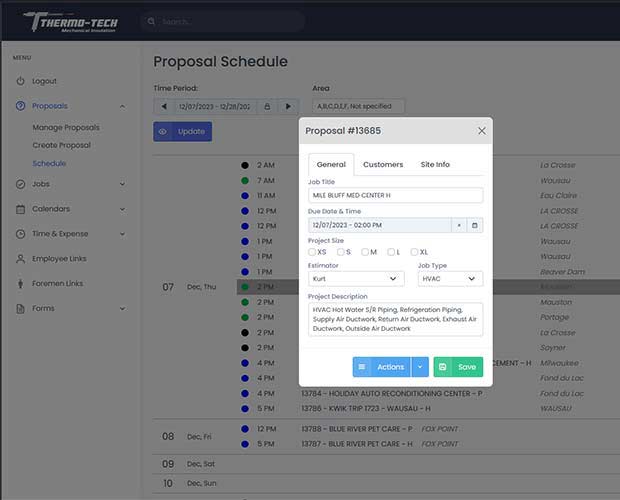Click the Logout link
This screenshot has width=620, height=500.
pos(44,81)
